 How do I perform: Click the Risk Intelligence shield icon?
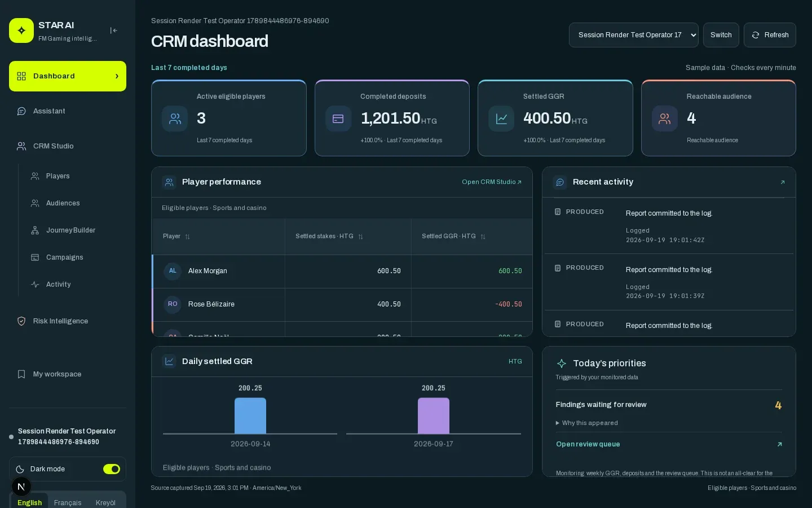(21, 321)
